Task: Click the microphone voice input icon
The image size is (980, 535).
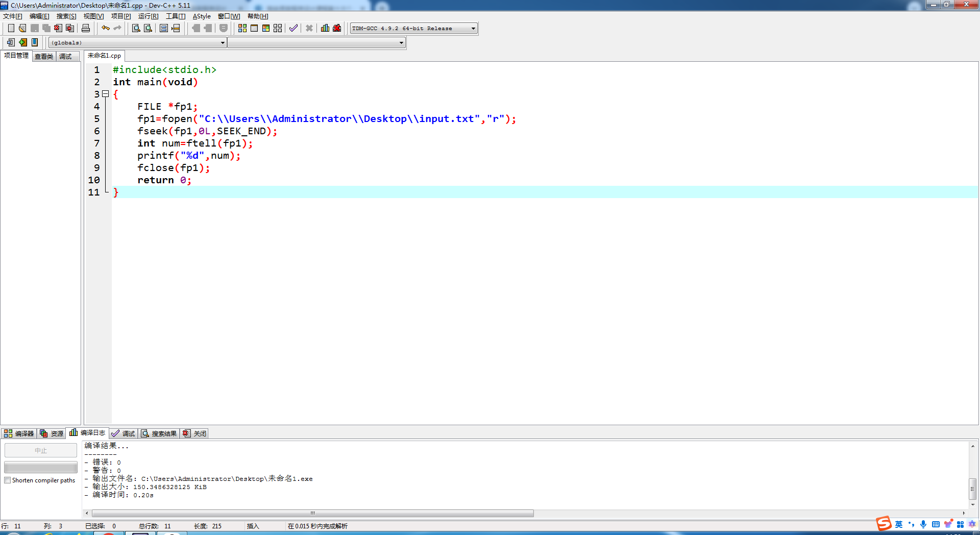Action: (x=923, y=524)
